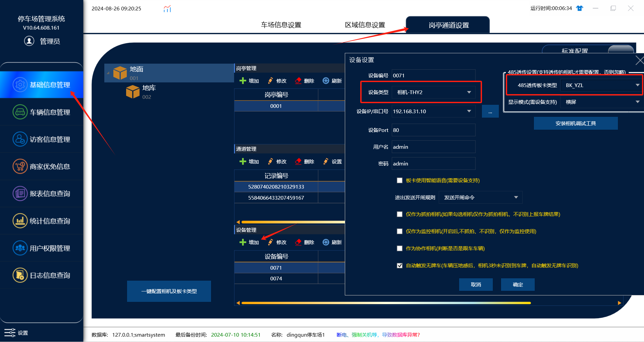Check 仅作为监控相机 option
Image resolution: width=644 pixels, height=342 pixels.
(x=399, y=231)
